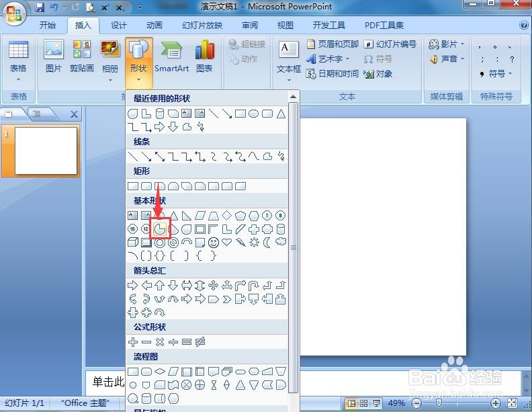Undo the last action in the quick access toolbar
Viewport: 532px width, 412px height.
54,7
